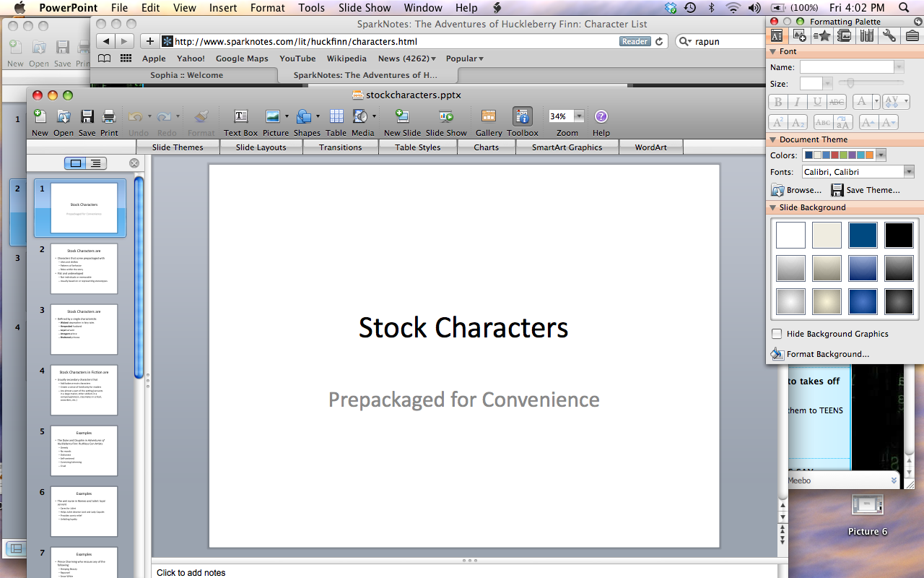Open the SmartArt Graphics tab
The height and width of the screenshot is (578, 924).
tap(567, 147)
